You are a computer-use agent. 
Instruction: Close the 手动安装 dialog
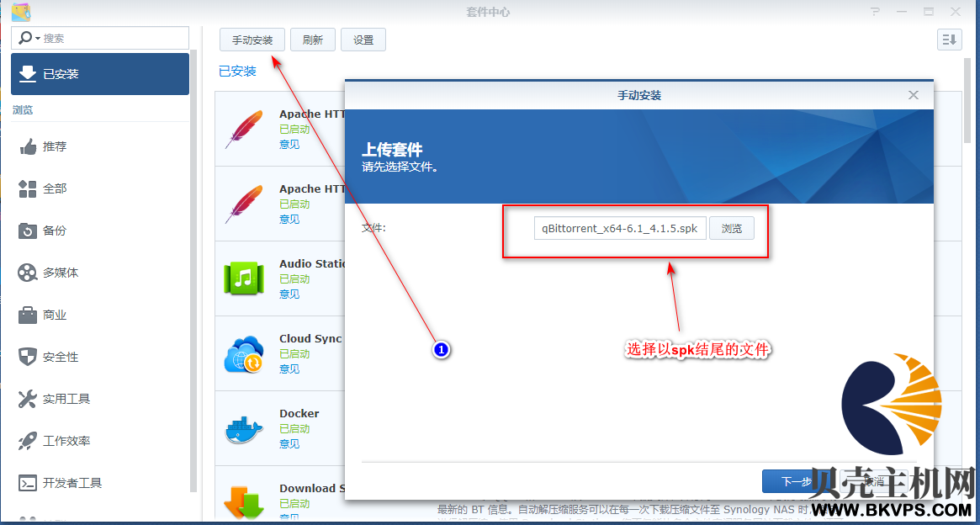pos(914,95)
